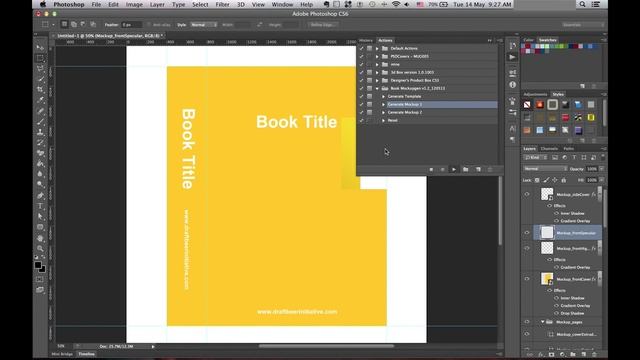Open the layer blend mode Normal dropdown

tap(545, 169)
